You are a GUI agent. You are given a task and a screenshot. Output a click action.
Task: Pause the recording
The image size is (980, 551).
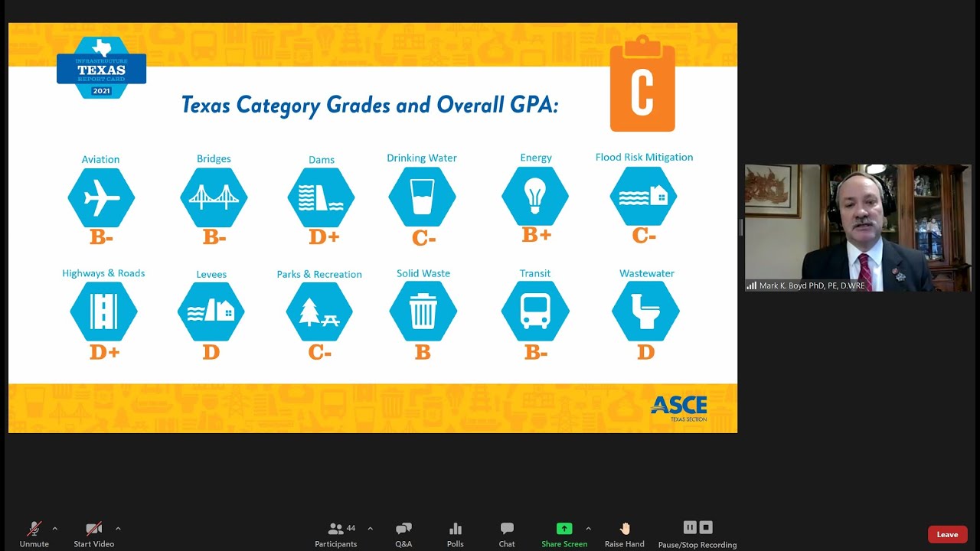pos(690,527)
